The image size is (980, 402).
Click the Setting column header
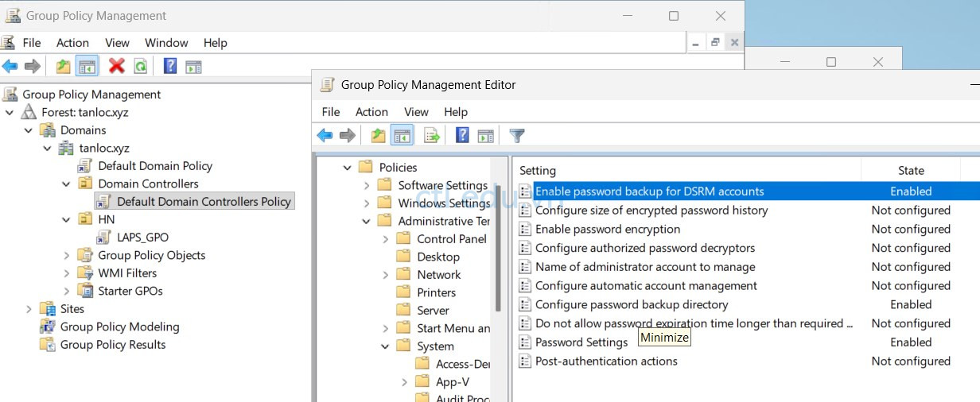point(687,170)
